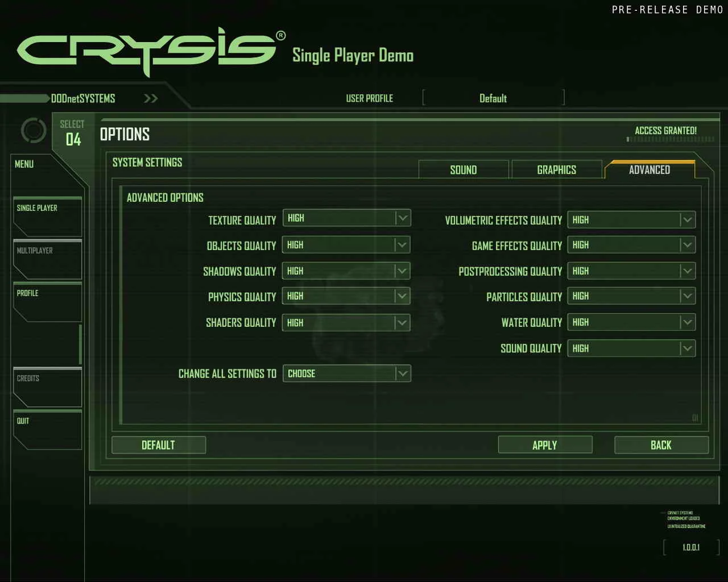The width and height of the screenshot is (728, 582).
Task: Click the Particles Quality label
Action: tap(524, 297)
